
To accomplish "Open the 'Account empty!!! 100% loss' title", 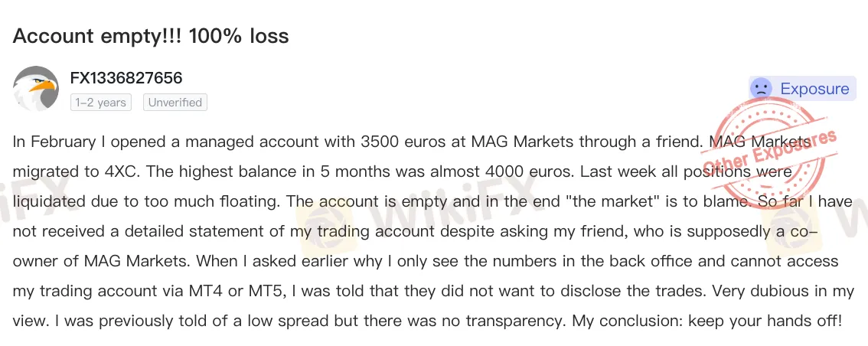I will [151, 36].
